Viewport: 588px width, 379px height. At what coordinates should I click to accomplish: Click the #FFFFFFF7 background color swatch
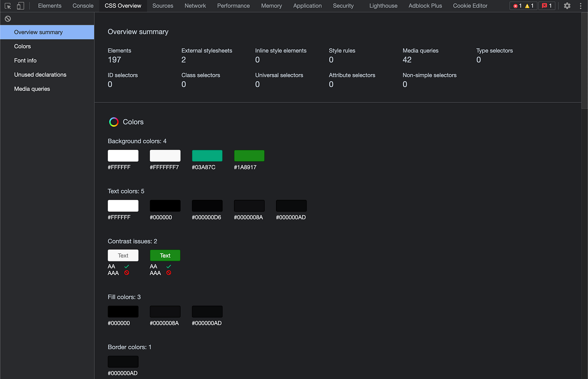(165, 156)
